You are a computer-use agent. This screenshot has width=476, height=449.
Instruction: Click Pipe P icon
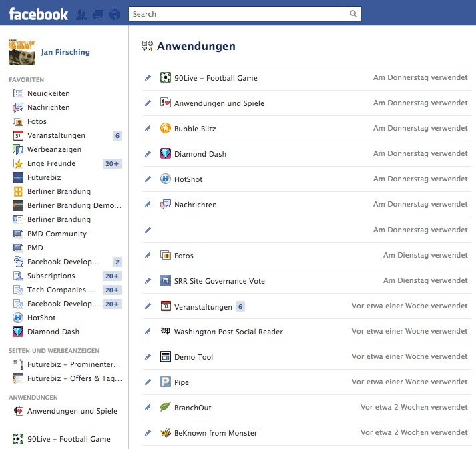pos(166,382)
